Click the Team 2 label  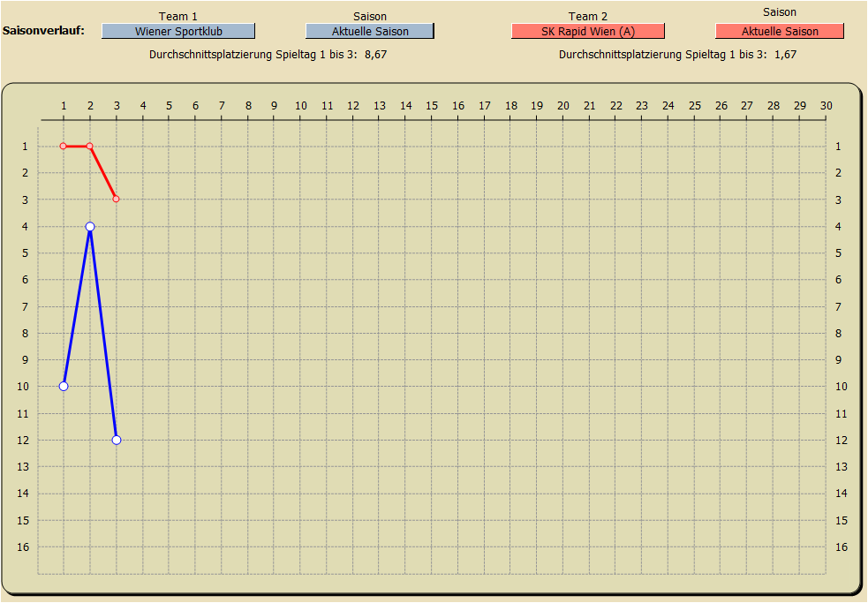[x=588, y=16]
